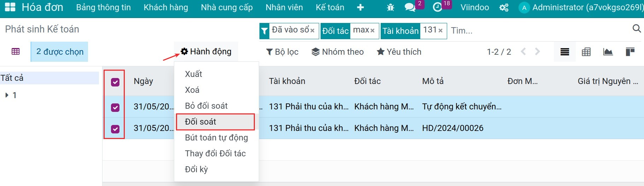This screenshot has width=644, height=186.
Task: Remove the 'Tài khoản 131' filter
Action: (x=440, y=31)
